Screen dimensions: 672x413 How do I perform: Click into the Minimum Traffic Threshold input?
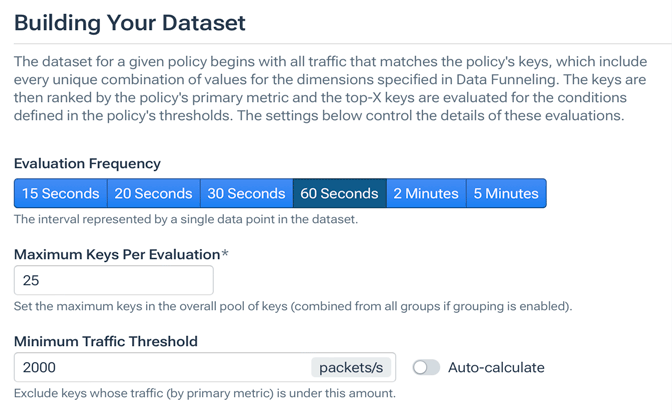(x=160, y=367)
